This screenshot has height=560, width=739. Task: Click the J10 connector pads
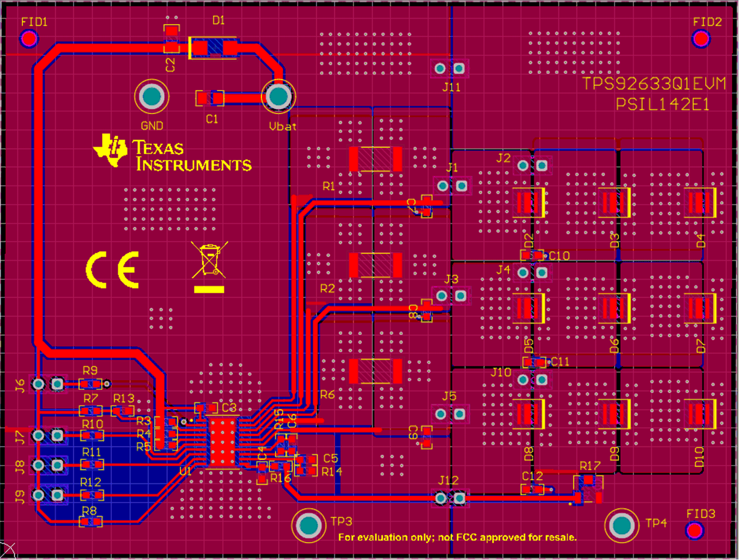click(534, 379)
